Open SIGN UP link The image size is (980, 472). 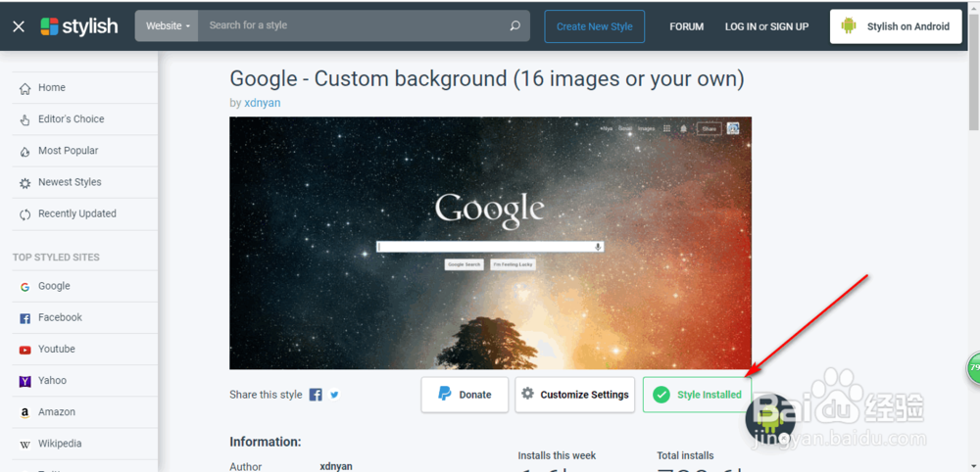[x=789, y=26]
